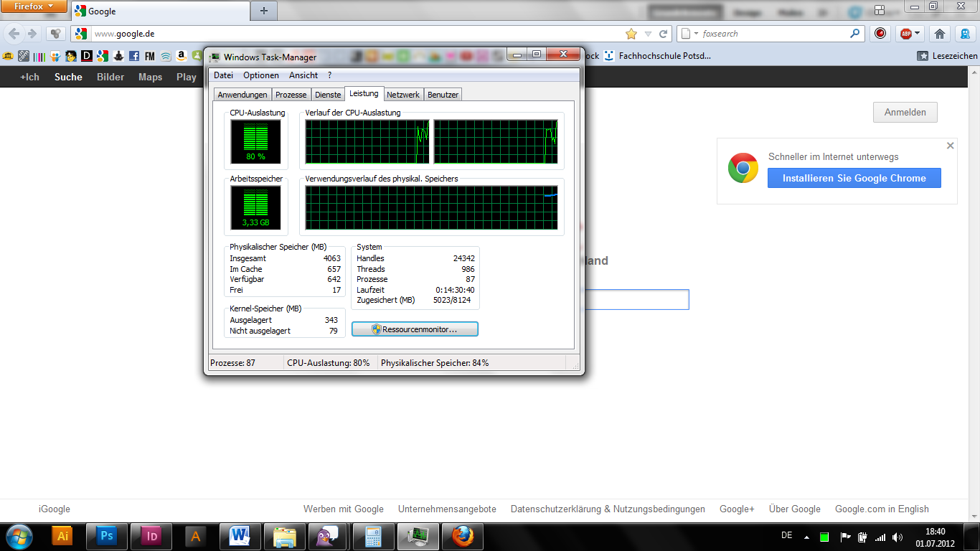Open the iGoogle footer link
The image size is (980, 551).
[55, 509]
